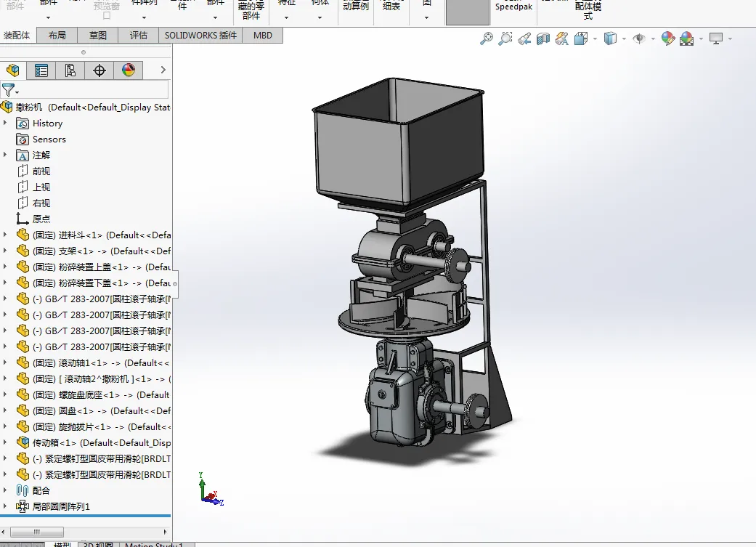756x547 pixels.
Task: Switch to the 评估 tab
Action: [138, 35]
